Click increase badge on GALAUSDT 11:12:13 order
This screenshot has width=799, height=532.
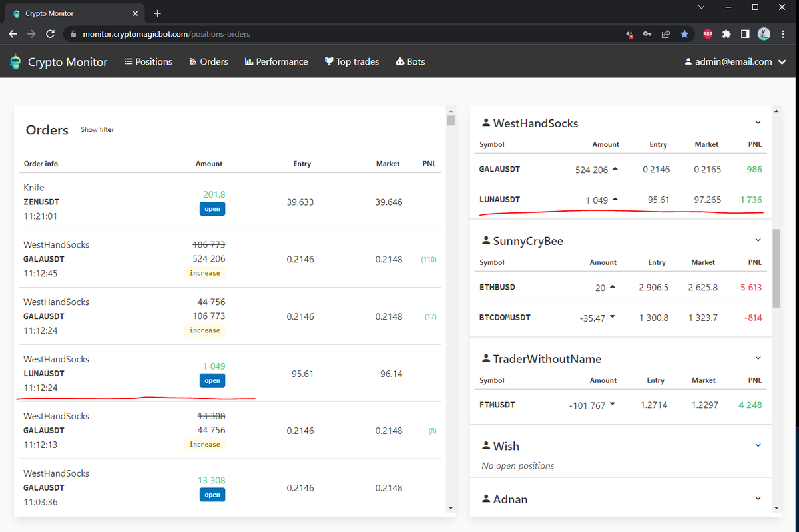(x=204, y=445)
